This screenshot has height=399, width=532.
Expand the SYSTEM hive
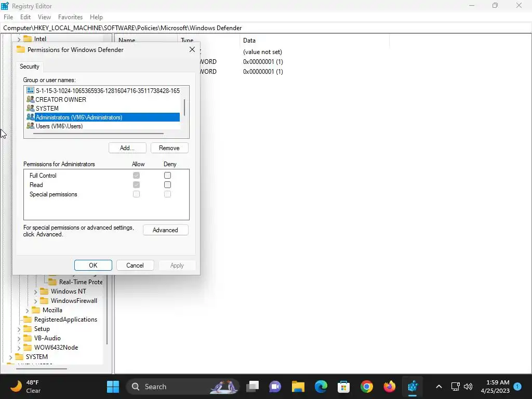(11, 357)
